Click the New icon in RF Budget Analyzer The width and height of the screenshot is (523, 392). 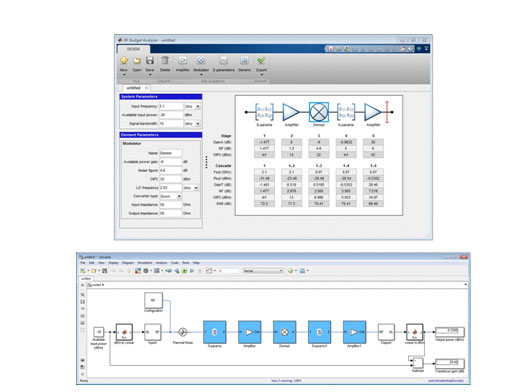coord(124,61)
